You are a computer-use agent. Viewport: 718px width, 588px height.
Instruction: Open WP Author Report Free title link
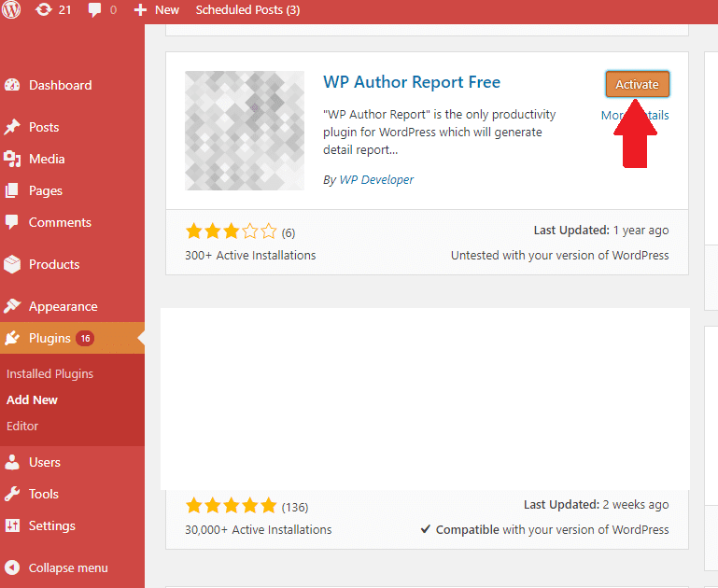point(412,82)
